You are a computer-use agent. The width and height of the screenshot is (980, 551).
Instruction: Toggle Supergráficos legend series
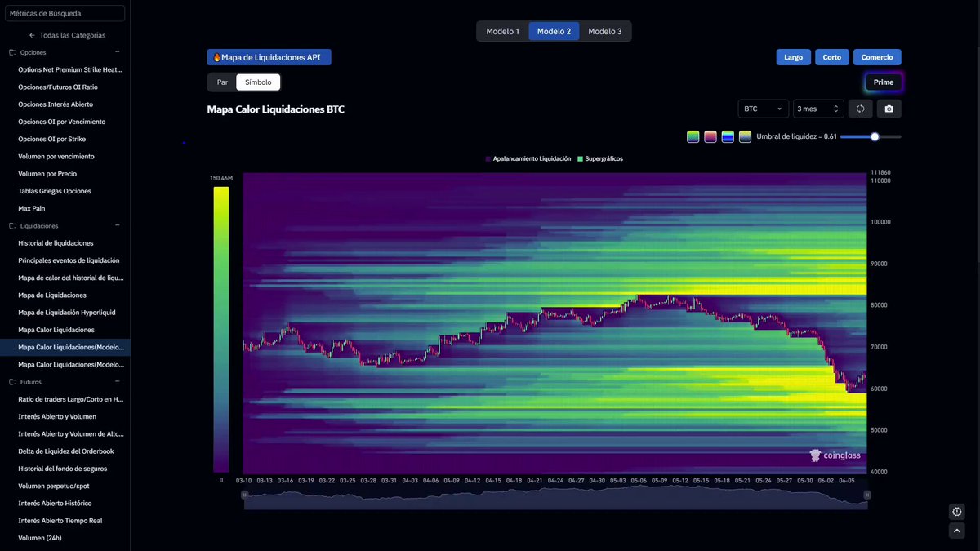(600, 158)
